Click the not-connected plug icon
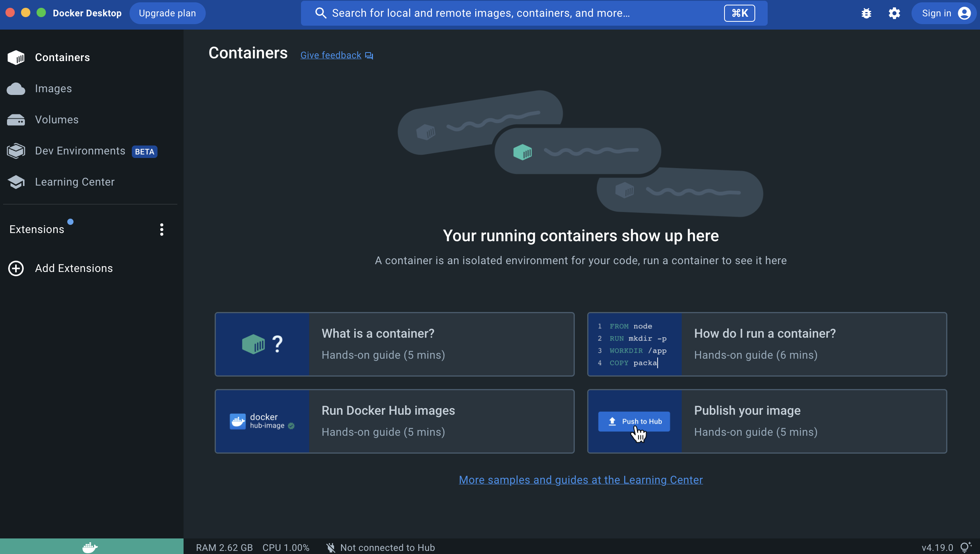 tap(331, 548)
